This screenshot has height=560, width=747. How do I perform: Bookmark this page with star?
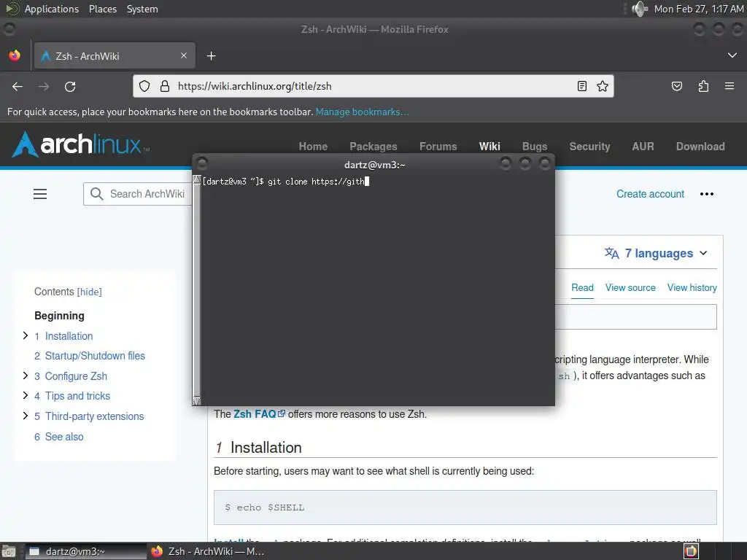602,86
